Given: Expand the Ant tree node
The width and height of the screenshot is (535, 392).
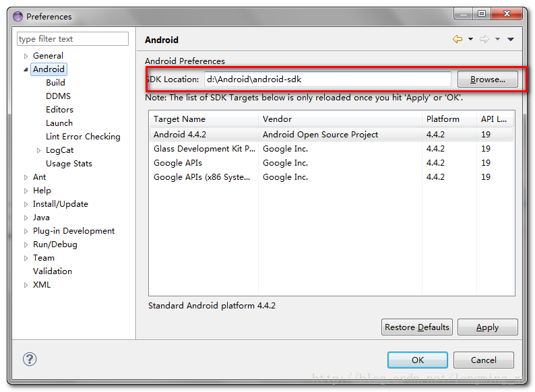Looking at the screenshot, I should (x=26, y=177).
